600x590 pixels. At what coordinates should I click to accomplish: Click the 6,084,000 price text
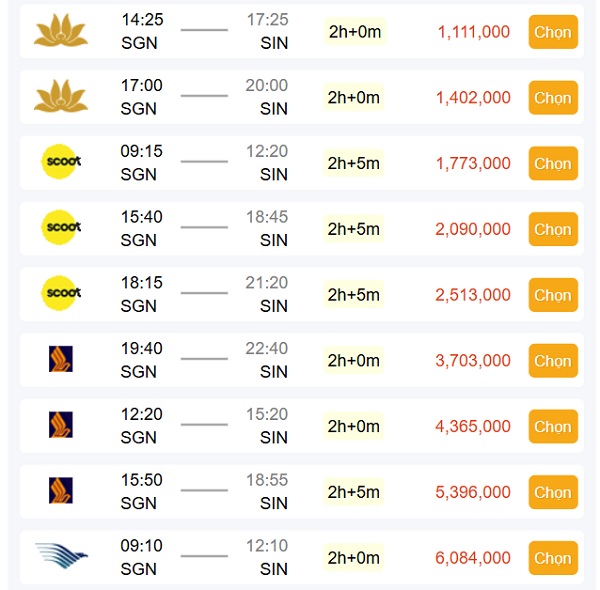point(473,558)
